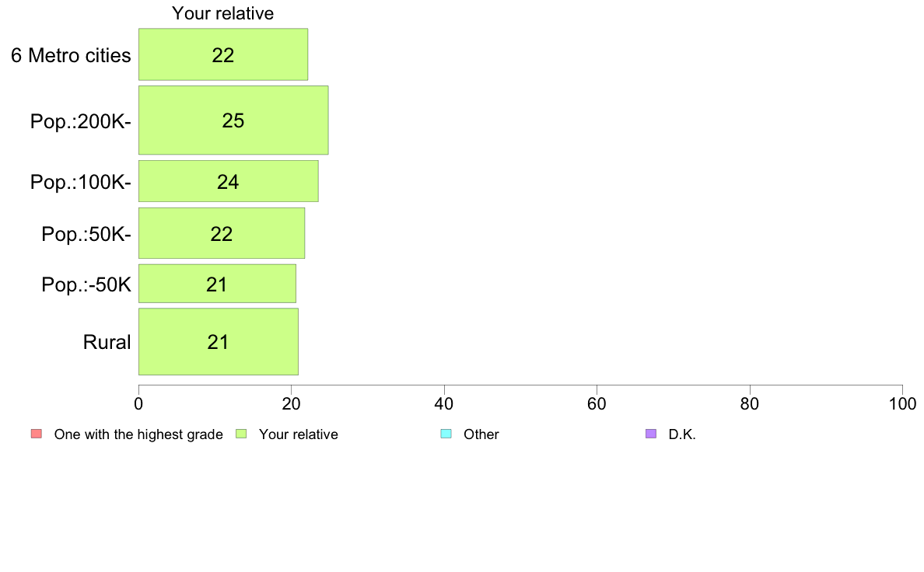The width and height of the screenshot is (924, 572).
Task: Click the 'Your relative' chart title
Action: click(x=222, y=13)
